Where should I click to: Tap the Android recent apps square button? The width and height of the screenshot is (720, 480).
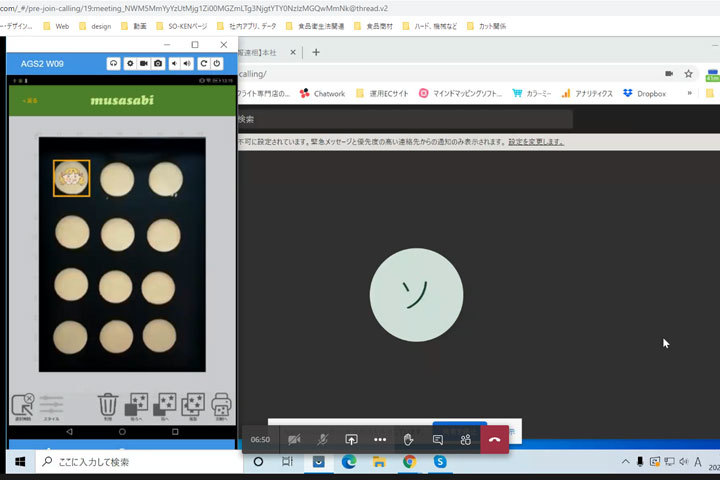tap(175, 432)
